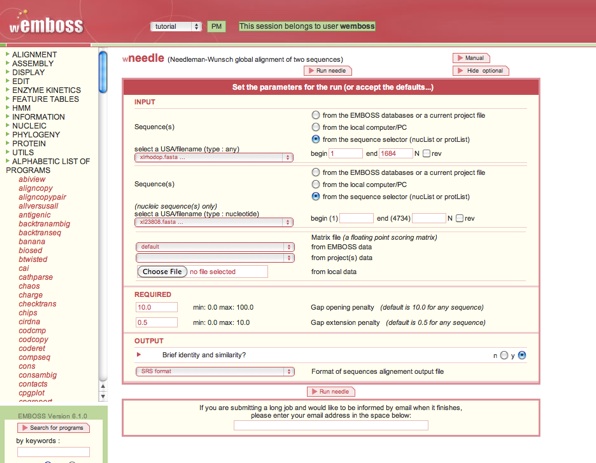Set Brief identity option to y
The height and width of the screenshot is (463, 596).
pos(522,355)
